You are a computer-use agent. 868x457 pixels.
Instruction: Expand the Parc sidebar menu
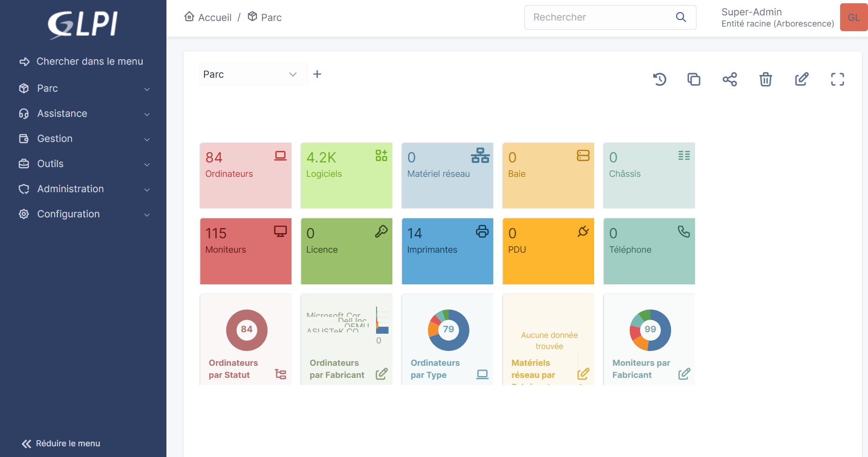(x=84, y=88)
